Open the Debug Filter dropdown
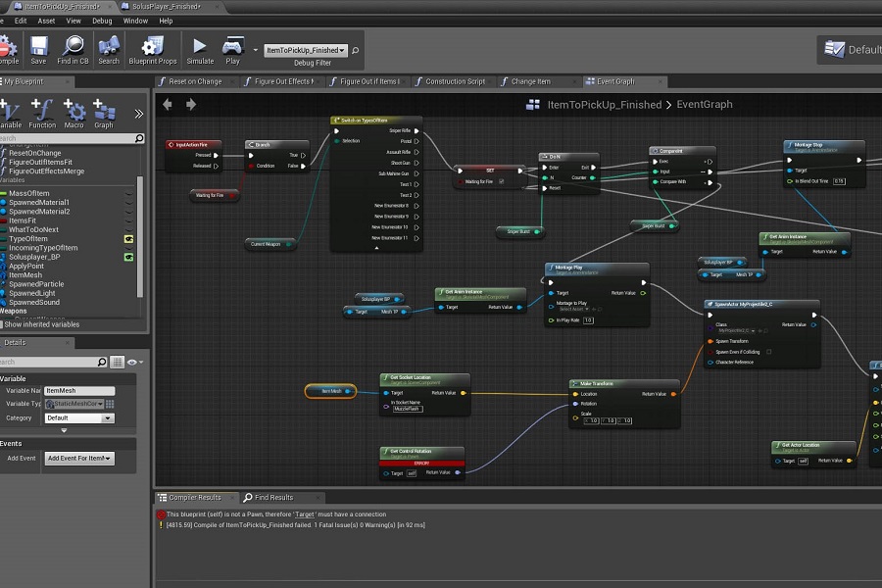882x588 pixels. 307,50
